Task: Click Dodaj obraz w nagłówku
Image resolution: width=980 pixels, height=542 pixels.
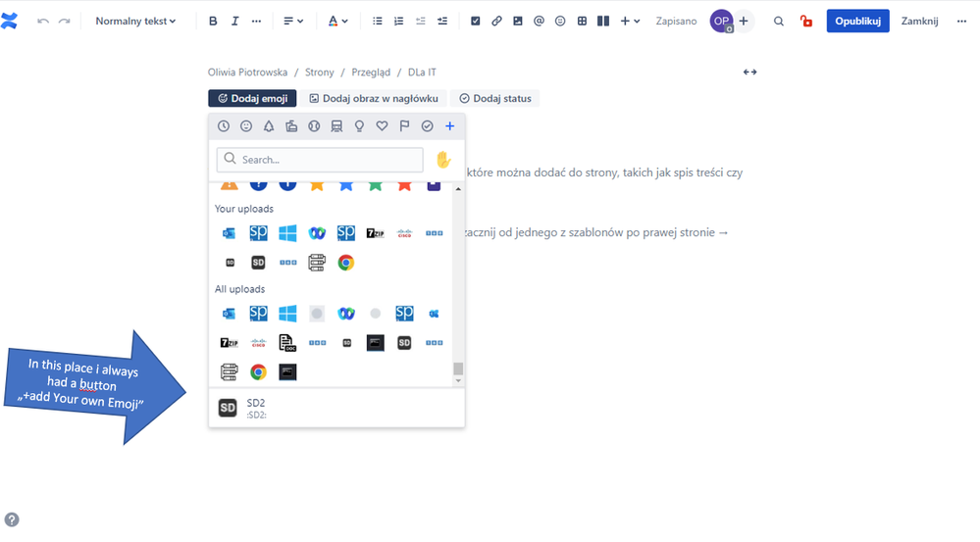Action: click(x=374, y=99)
